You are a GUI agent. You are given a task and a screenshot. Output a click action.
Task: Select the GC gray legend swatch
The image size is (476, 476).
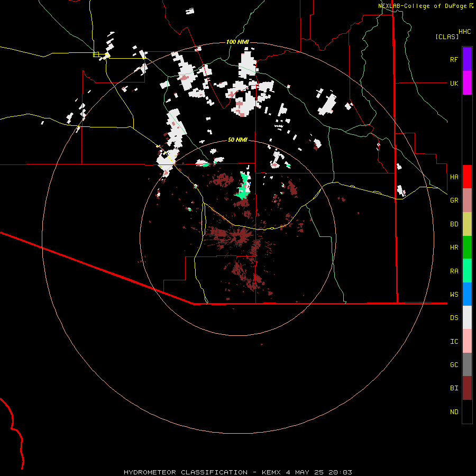click(467, 364)
